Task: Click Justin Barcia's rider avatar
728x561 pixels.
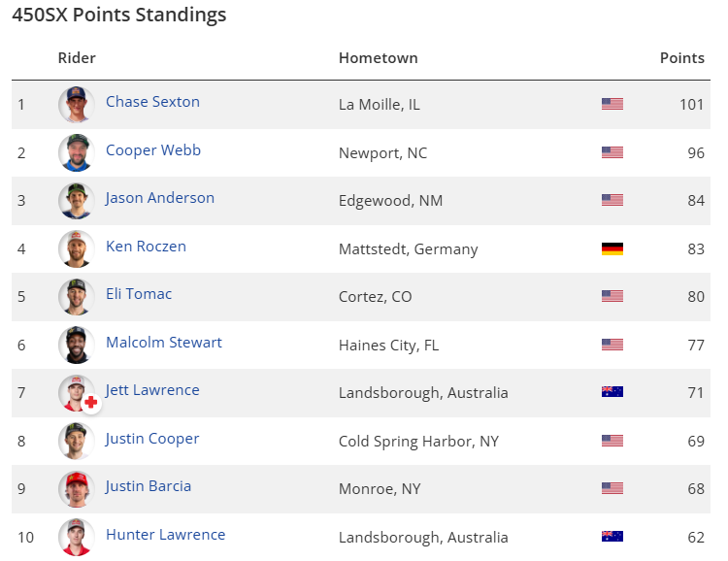Action: tap(76, 488)
